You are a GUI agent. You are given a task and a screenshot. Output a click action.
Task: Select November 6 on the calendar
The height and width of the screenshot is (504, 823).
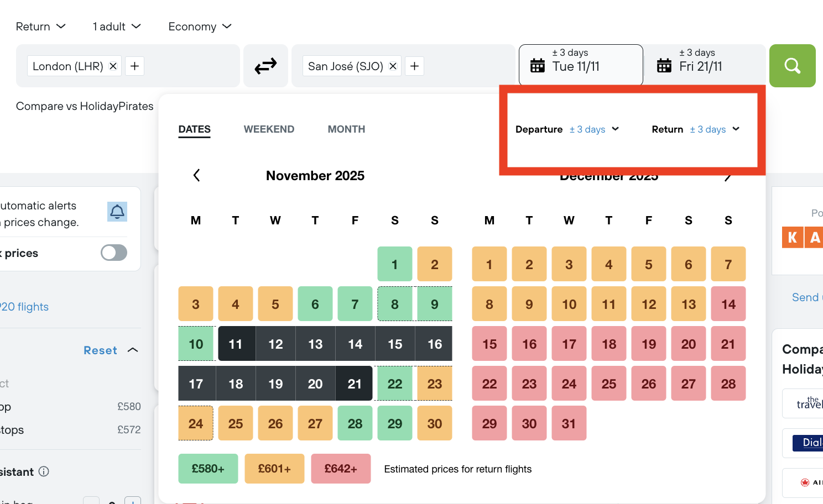tap(315, 304)
